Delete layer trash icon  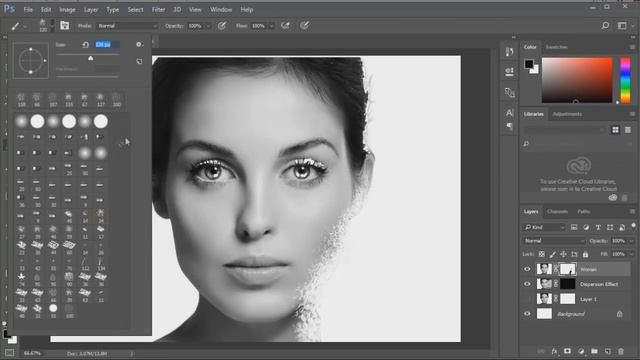pyautogui.click(x=621, y=351)
